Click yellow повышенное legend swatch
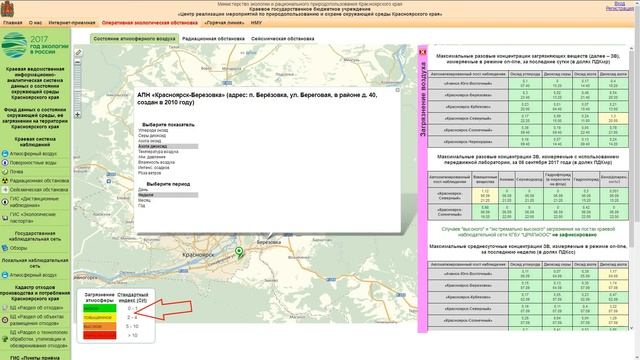The height and width of the screenshot is (360, 640). tap(100, 318)
